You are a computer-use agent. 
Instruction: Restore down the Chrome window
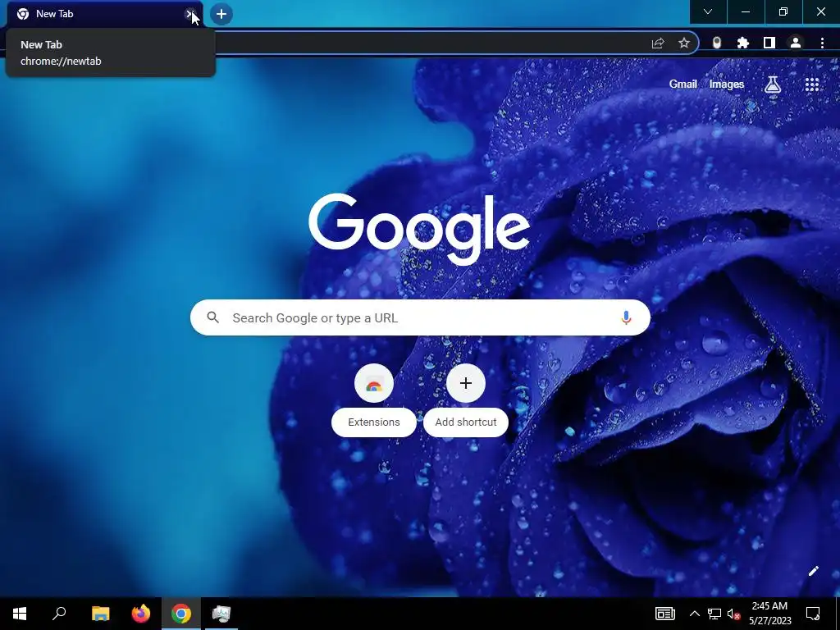coord(783,11)
